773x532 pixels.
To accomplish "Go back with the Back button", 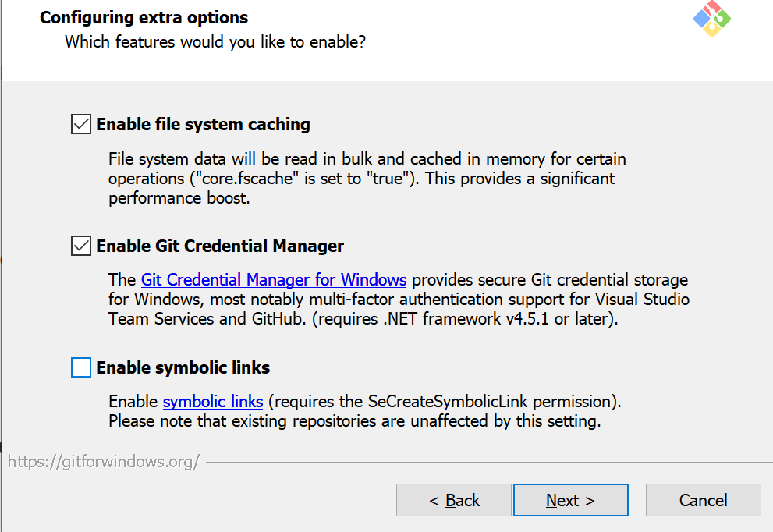I will click(x=454, y=500).
